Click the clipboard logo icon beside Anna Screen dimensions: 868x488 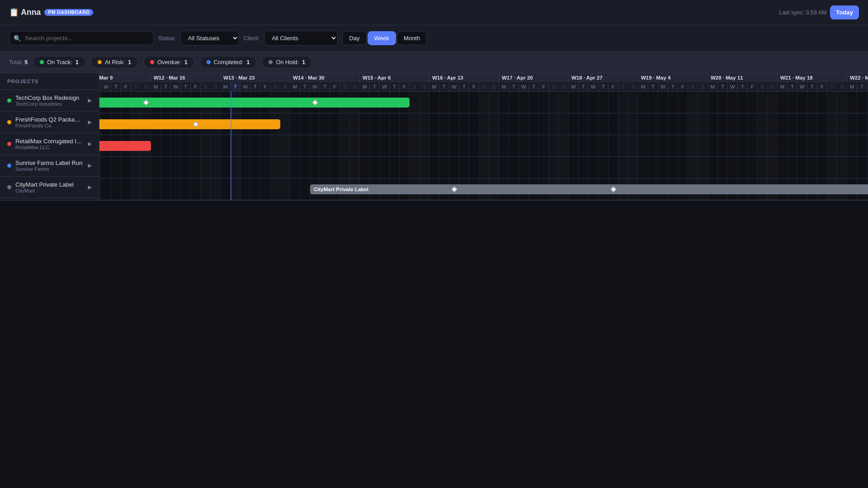pyautogui.click(x=14, y=12)
